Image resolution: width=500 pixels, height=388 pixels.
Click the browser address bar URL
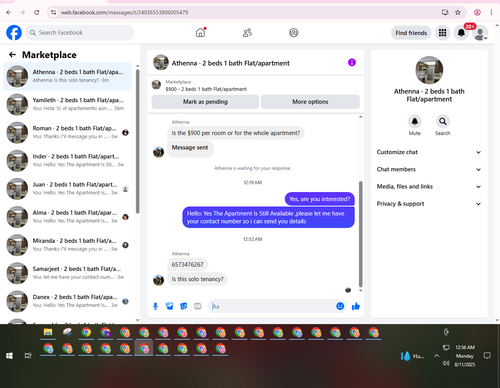click(x=124, y=12)
